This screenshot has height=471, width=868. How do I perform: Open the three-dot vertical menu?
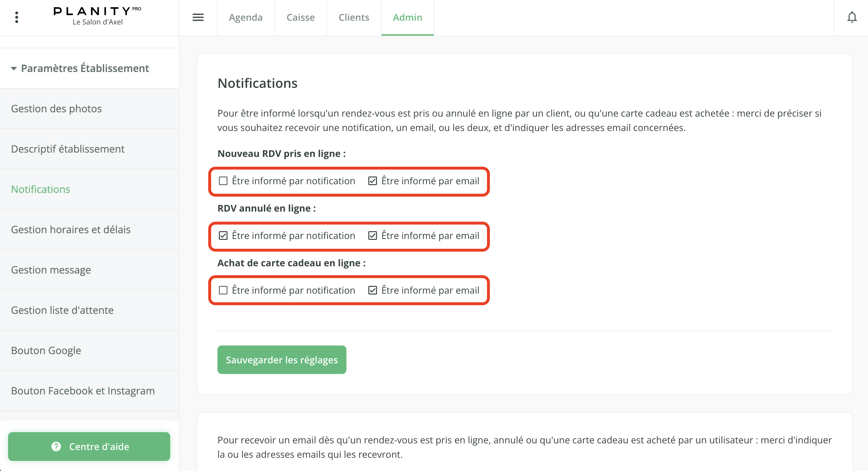point(16,17)
